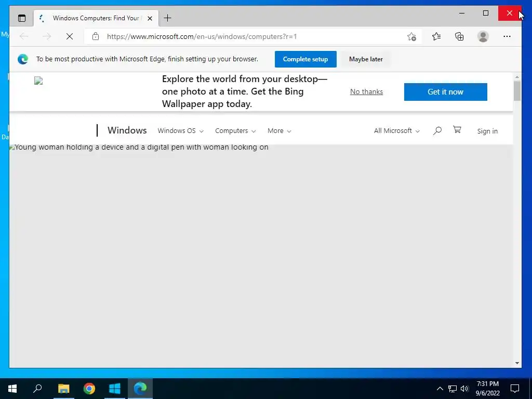Open Settings and more menu

point(507,36)
